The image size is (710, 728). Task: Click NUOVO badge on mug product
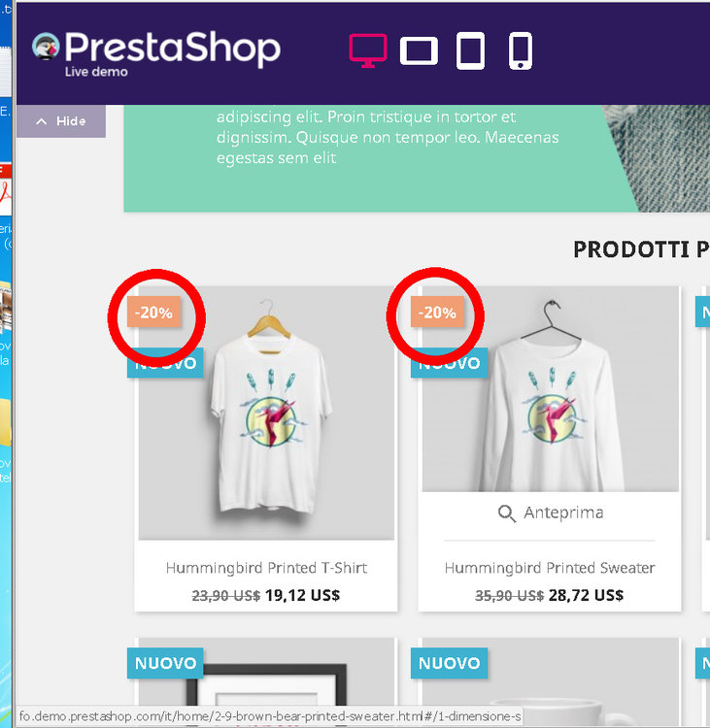pos(449,663)
